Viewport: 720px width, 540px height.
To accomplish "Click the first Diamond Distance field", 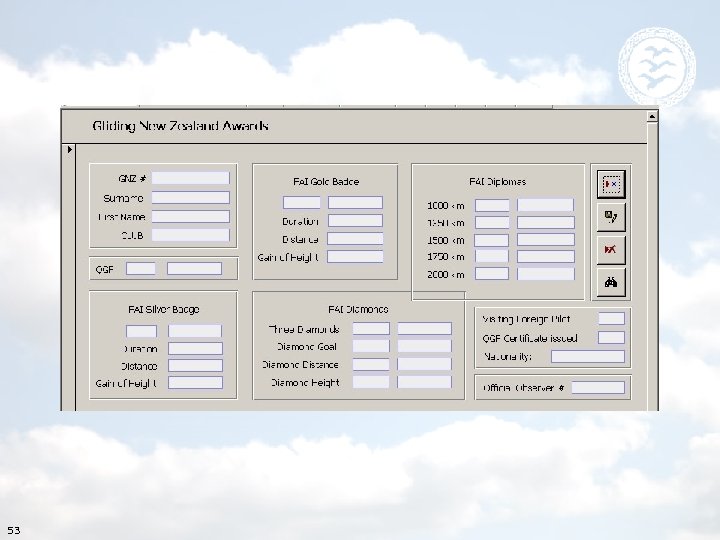I will point(371,364).
